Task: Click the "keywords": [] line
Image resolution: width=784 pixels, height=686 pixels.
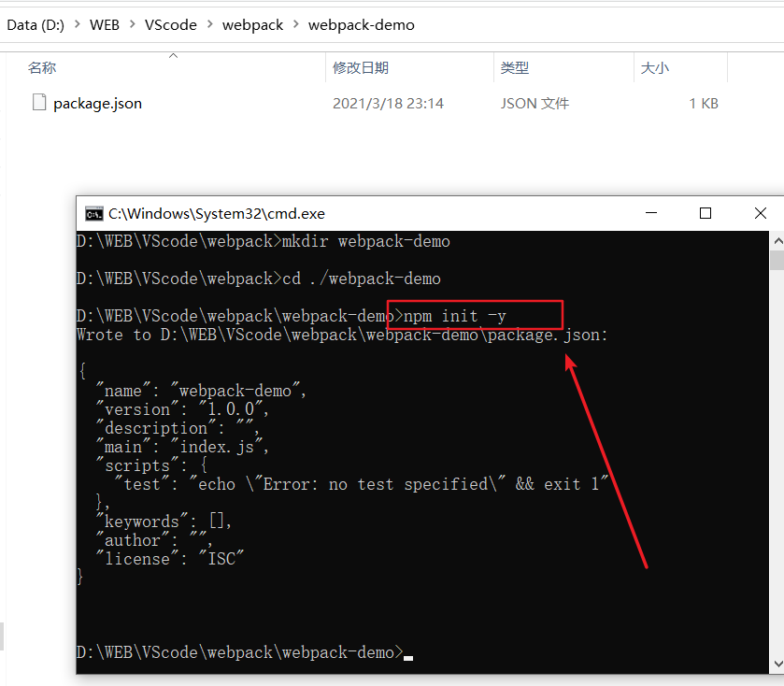Action: click(164, 522)
